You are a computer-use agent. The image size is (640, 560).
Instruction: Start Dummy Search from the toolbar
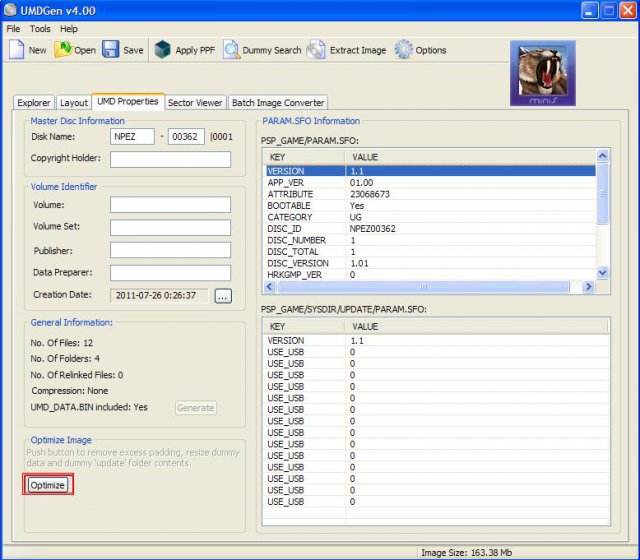231,50
